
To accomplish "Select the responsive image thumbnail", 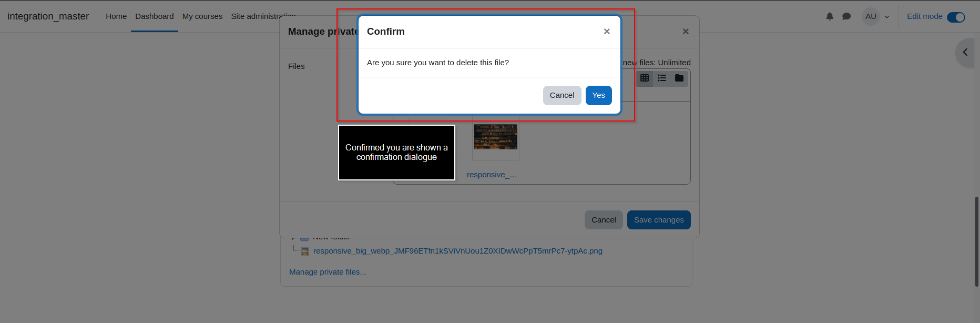I will (496, 137).
